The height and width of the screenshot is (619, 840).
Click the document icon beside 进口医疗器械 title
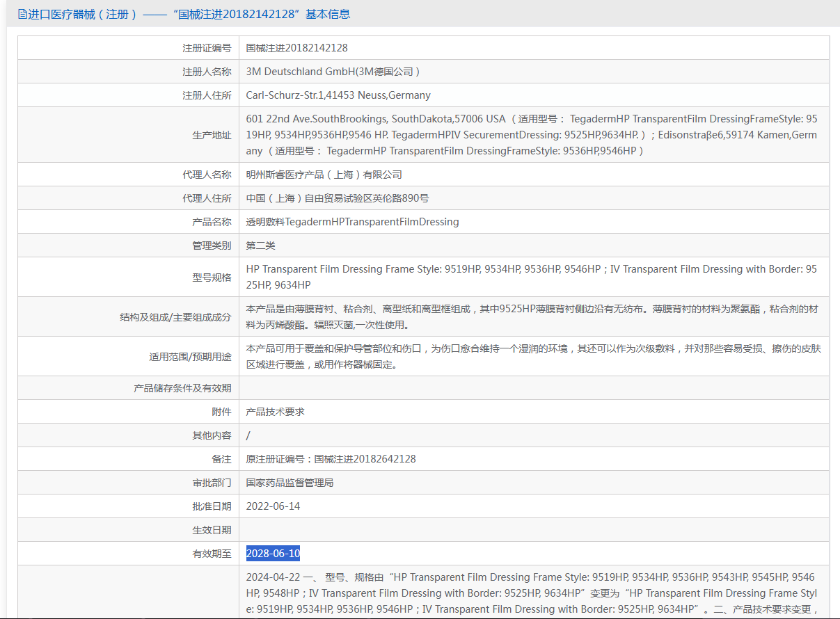coord(22,14)
